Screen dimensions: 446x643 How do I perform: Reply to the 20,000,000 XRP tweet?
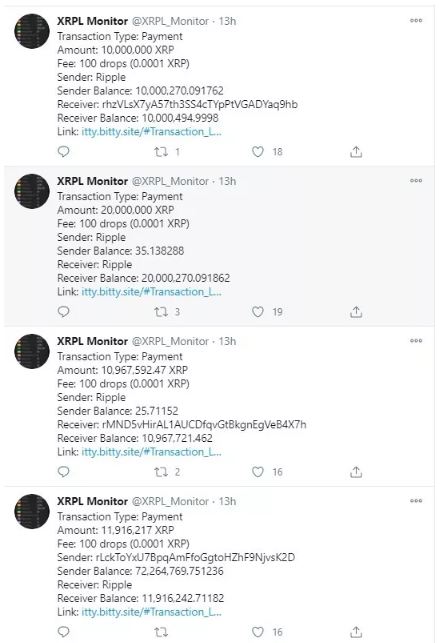[64, 312]
